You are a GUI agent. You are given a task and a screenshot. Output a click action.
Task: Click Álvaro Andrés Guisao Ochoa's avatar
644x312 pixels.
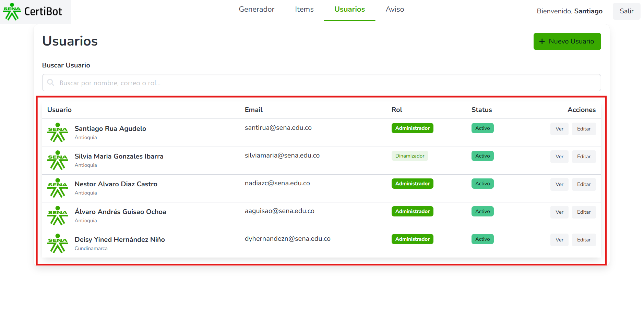58,216
